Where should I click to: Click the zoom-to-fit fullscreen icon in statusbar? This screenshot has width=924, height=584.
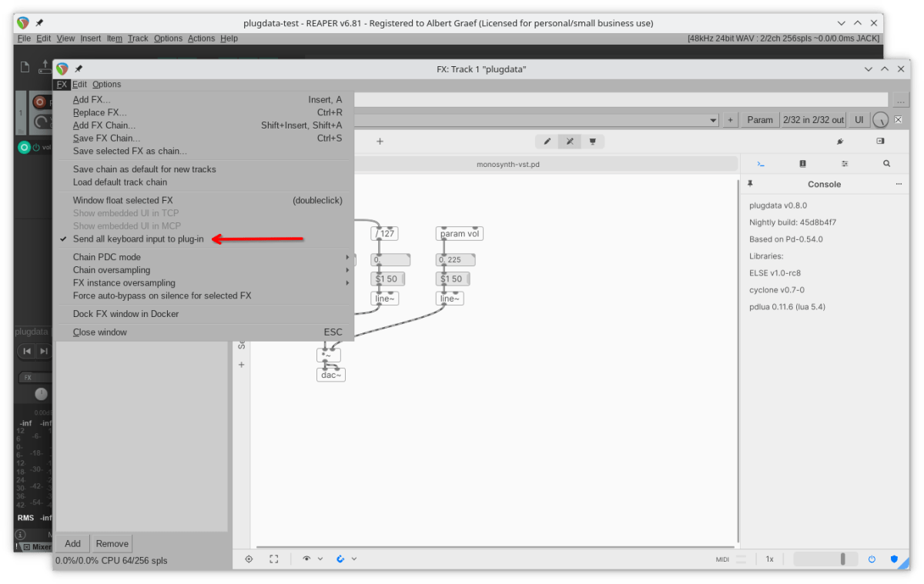tap(273, 559)
